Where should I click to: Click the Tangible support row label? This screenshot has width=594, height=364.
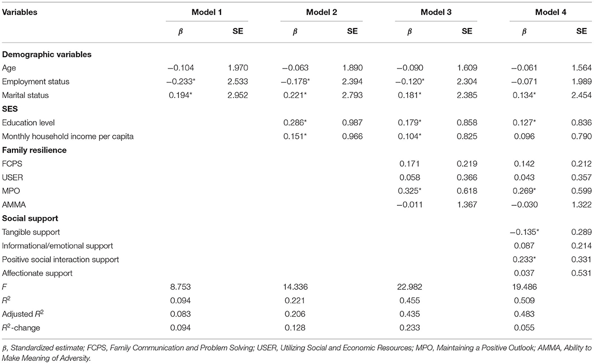31,232
